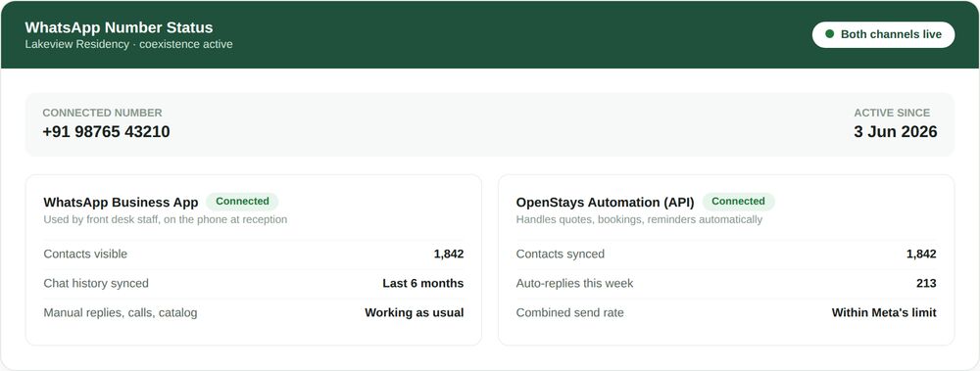
Task: Click the Manual replies, calls, catalog label
Action: [x=121, y=313]
